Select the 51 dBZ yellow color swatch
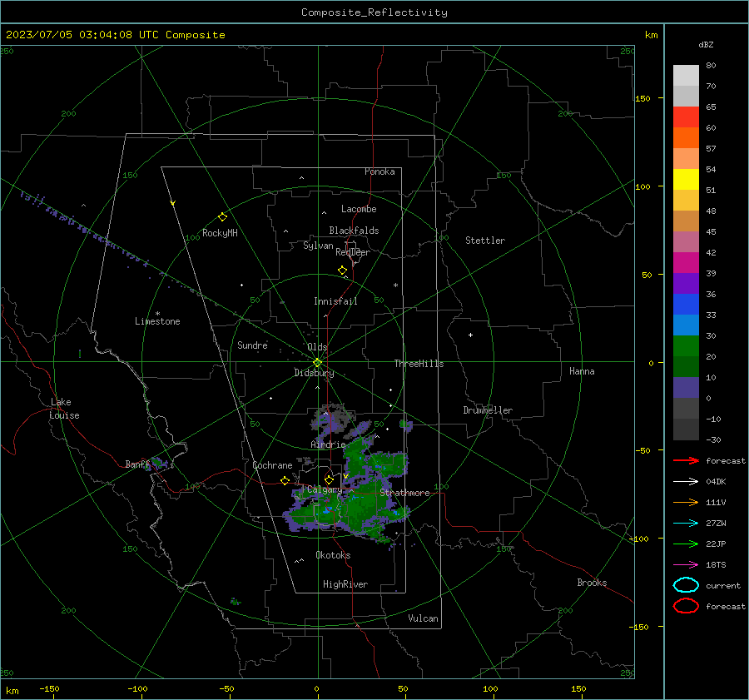This screenshot has height=700, width=749. click(686, 179)
